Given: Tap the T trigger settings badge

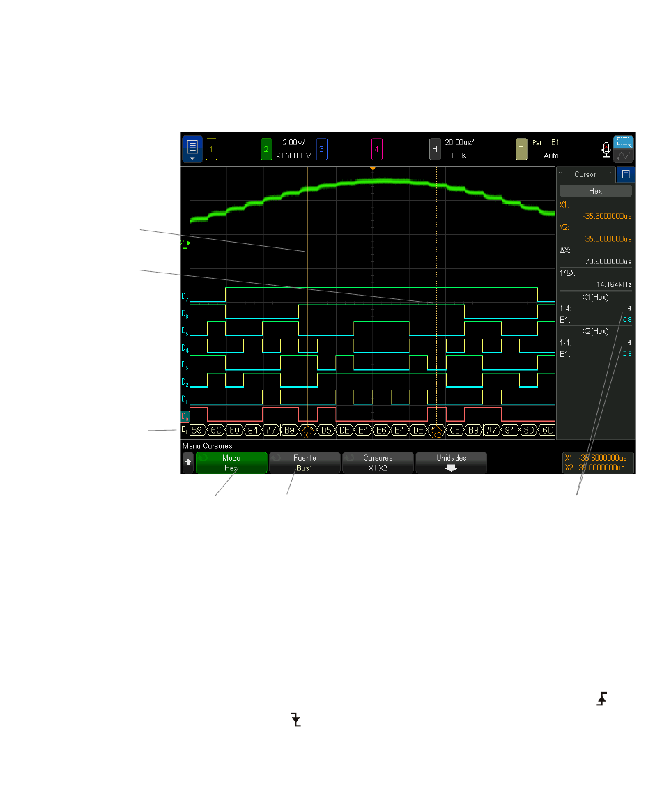Looking at the screenshot, I should (x=521, y=149).
